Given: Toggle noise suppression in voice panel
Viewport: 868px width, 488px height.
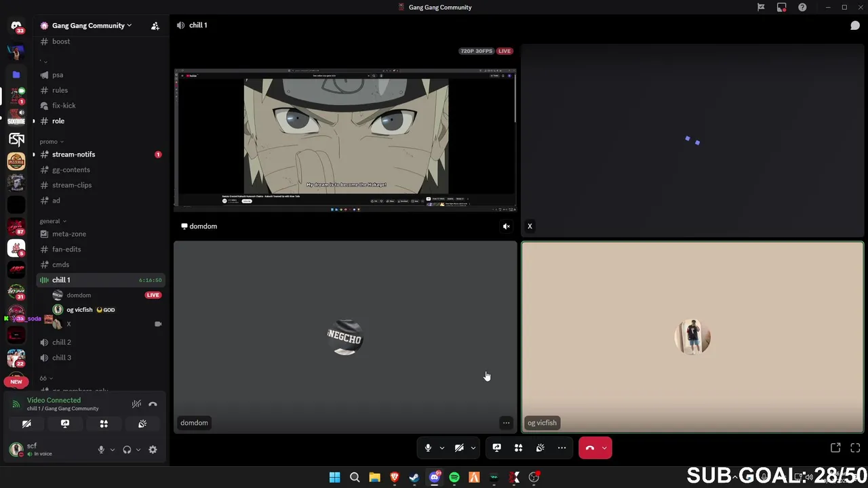Looking at the screenshot, I should [136, 404].
